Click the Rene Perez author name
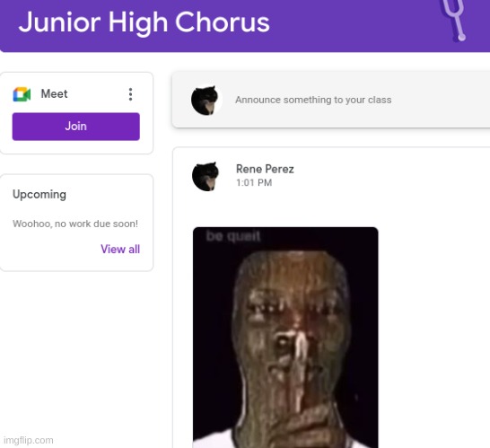 pyautogui.click(x=265, y=169)
